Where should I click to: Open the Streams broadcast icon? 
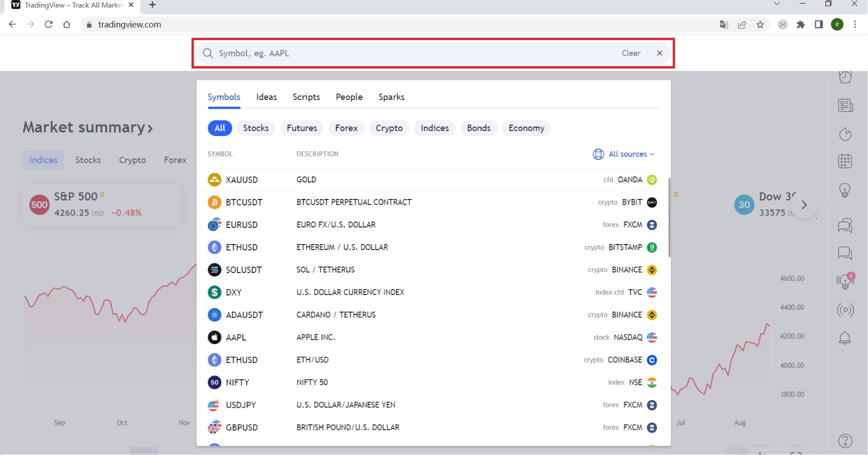pos(845,310)
